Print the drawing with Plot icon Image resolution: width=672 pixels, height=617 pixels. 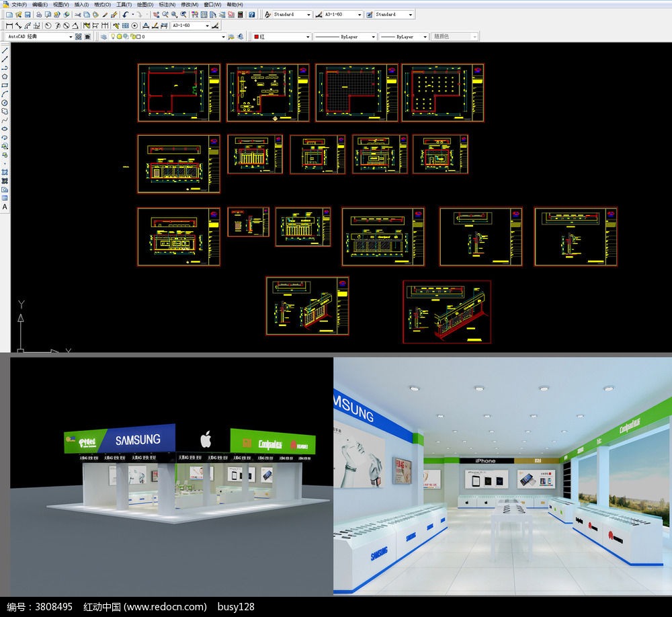pyautogui.click(x=39, y=15)
